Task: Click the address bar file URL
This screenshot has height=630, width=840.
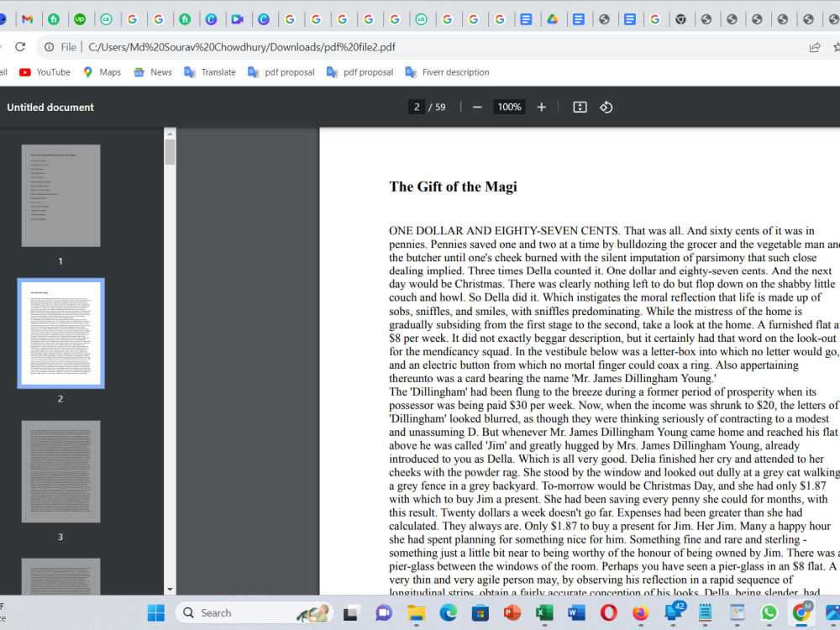Action: pos(242,47)
